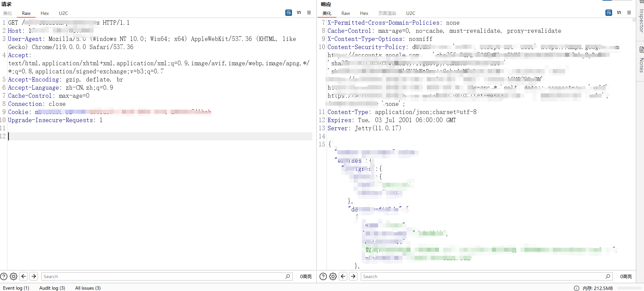Screen dimensions: 644x291
Task: Click the Accept-Encoding header line
Action: click(x=66, y=80)
